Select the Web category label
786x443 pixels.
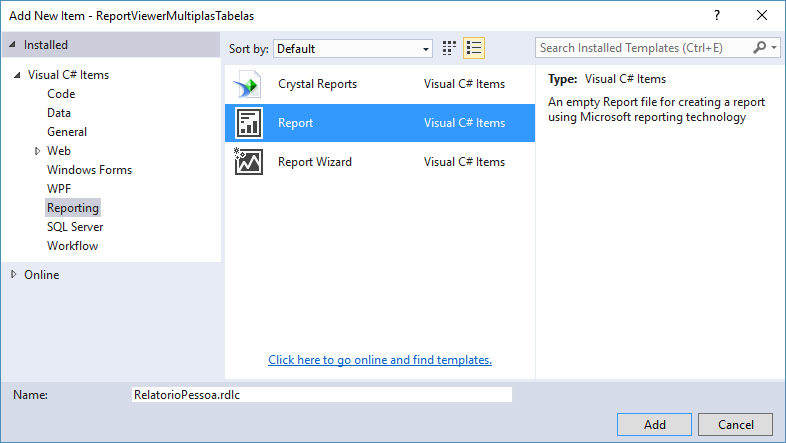59,151
